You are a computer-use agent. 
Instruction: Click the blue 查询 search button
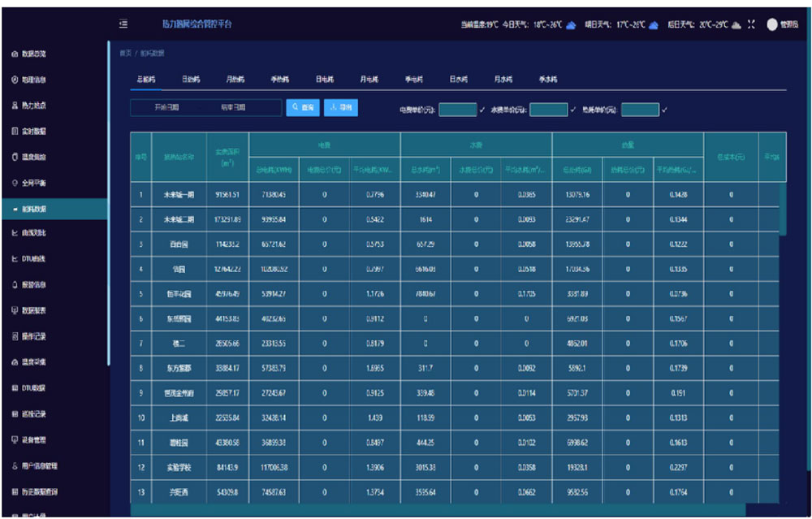click(x=303, y=108)
